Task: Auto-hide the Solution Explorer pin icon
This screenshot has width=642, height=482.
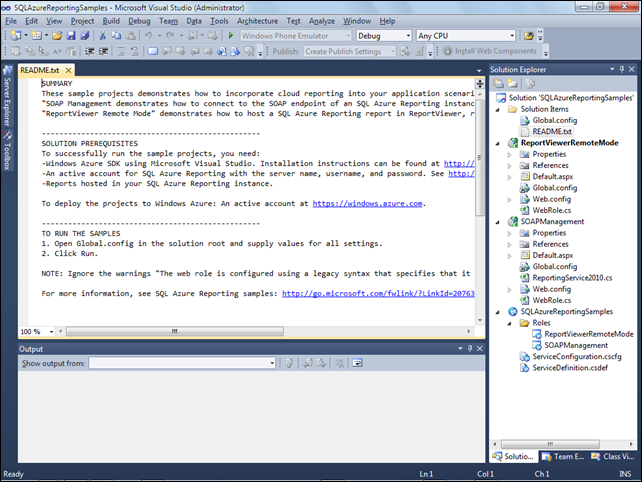Action: point(622,69)
